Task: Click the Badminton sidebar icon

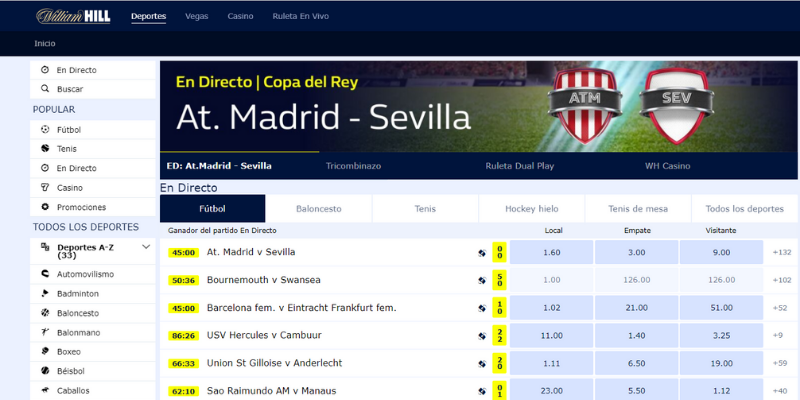Action: coord(45,293)
